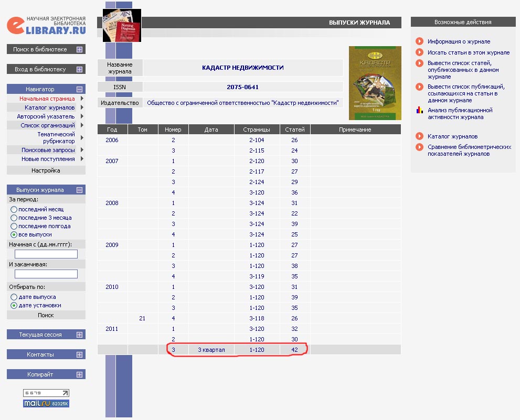
Task: Click the Поиск button under date filters
Action: click(46, 315)
